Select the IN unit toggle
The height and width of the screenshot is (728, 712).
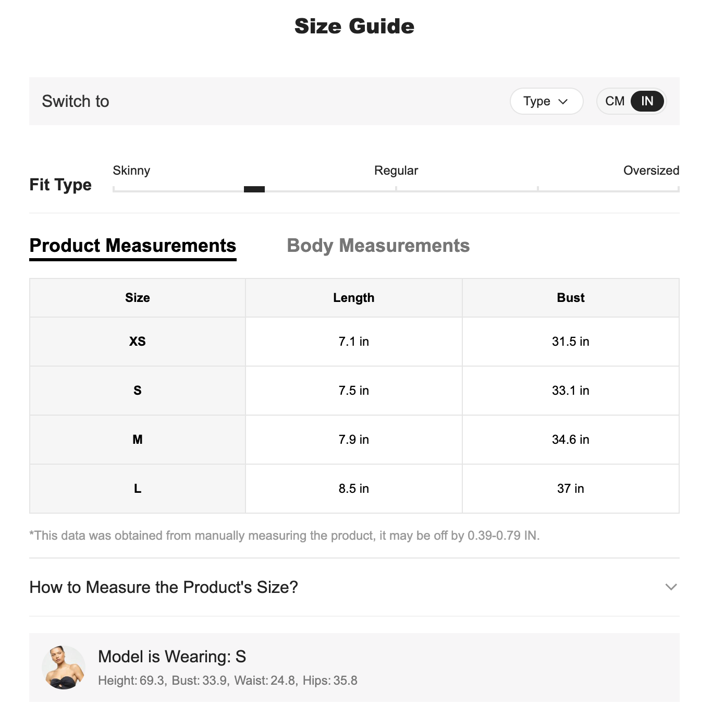647,101
